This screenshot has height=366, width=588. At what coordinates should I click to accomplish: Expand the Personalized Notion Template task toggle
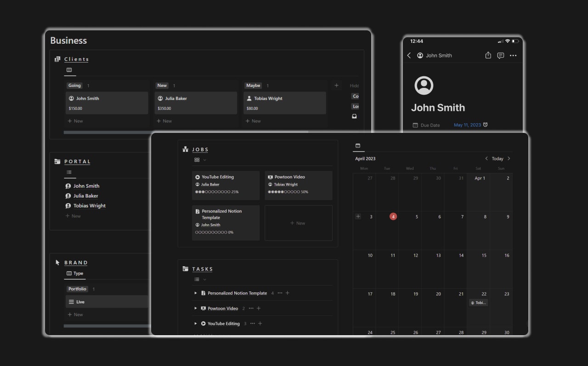click(196, 293)
